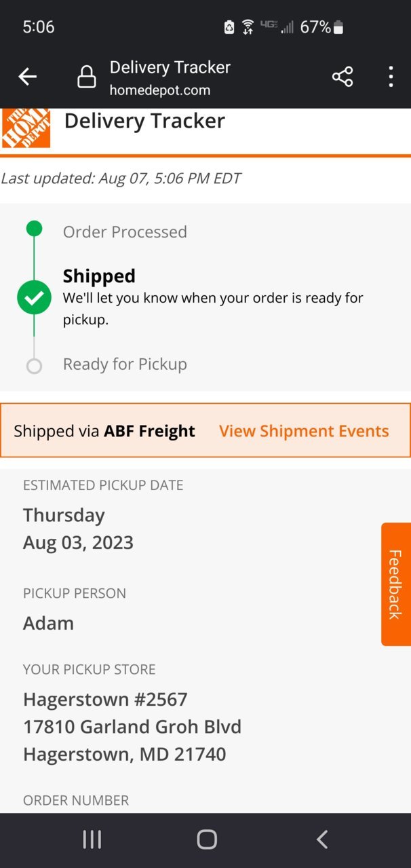Tap the padlock site security icon
Screen dimensions: 411x868
87,77
